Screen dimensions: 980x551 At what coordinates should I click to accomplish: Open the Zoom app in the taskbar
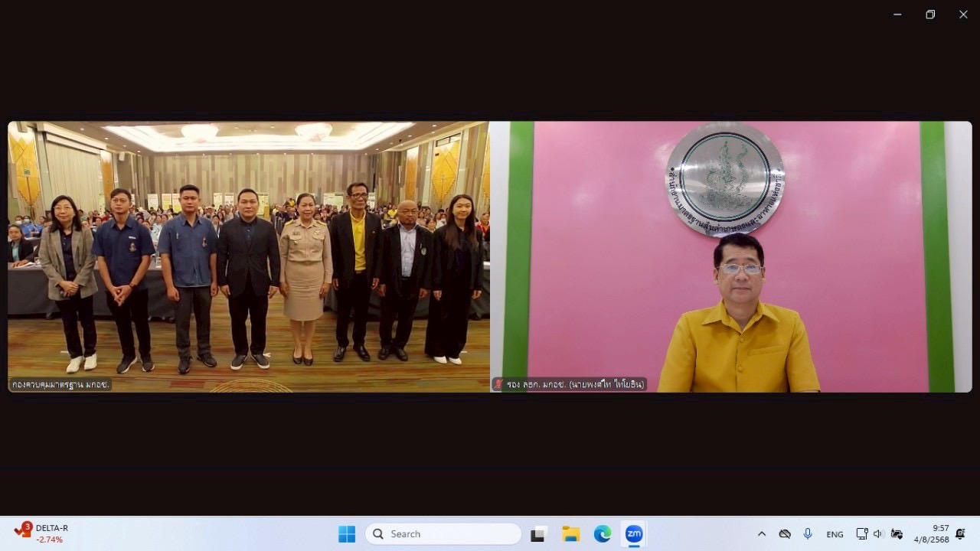(x=634, y=534)
